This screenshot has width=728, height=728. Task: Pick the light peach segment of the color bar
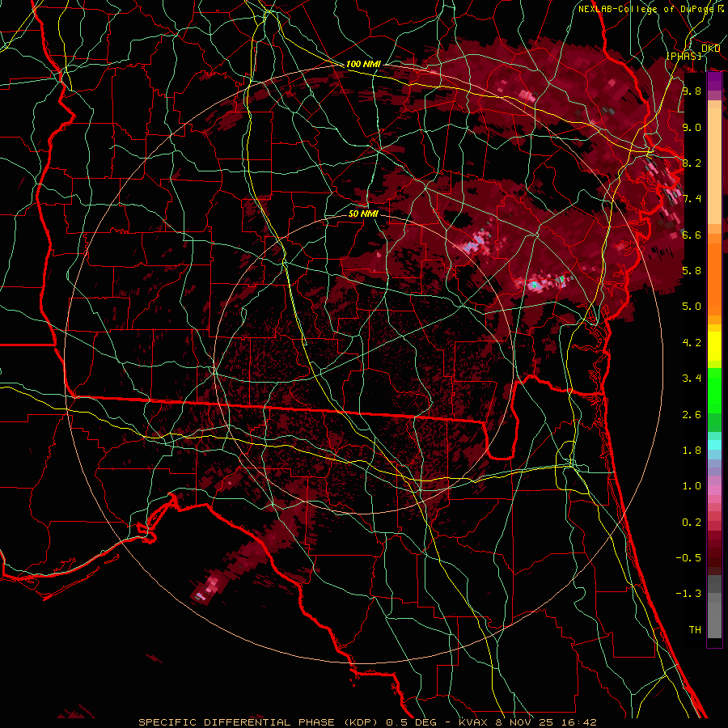tap(714, 166)
